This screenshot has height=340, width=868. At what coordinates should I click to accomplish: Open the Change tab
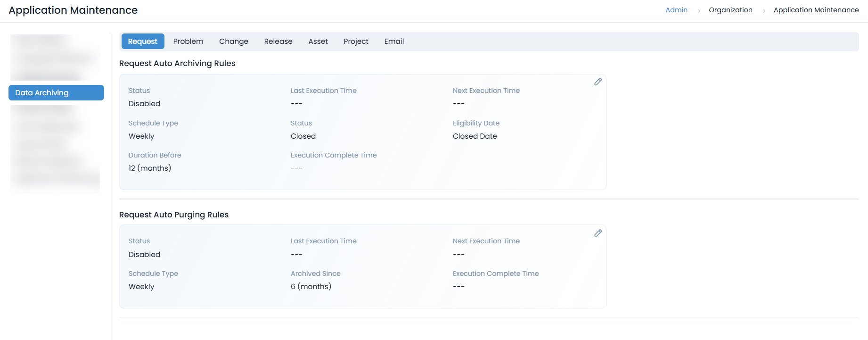click(x=233, y=41)
